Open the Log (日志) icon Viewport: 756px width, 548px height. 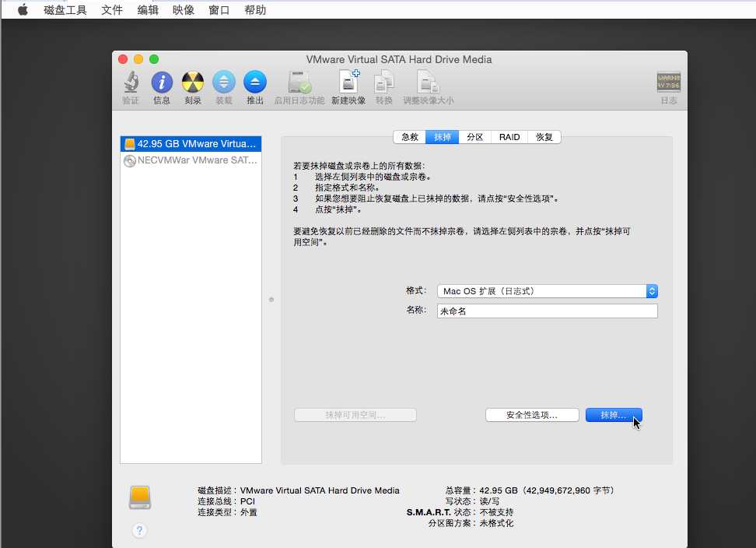669,83
